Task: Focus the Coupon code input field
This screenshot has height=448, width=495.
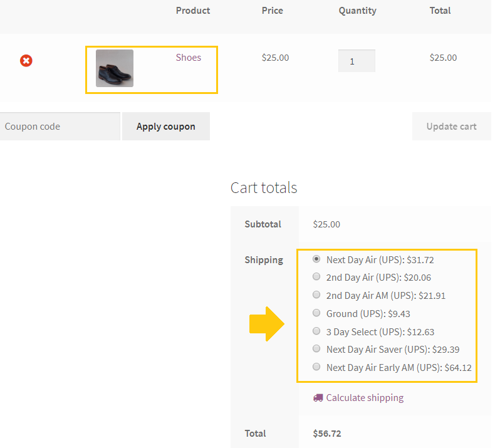Action: 60,127
